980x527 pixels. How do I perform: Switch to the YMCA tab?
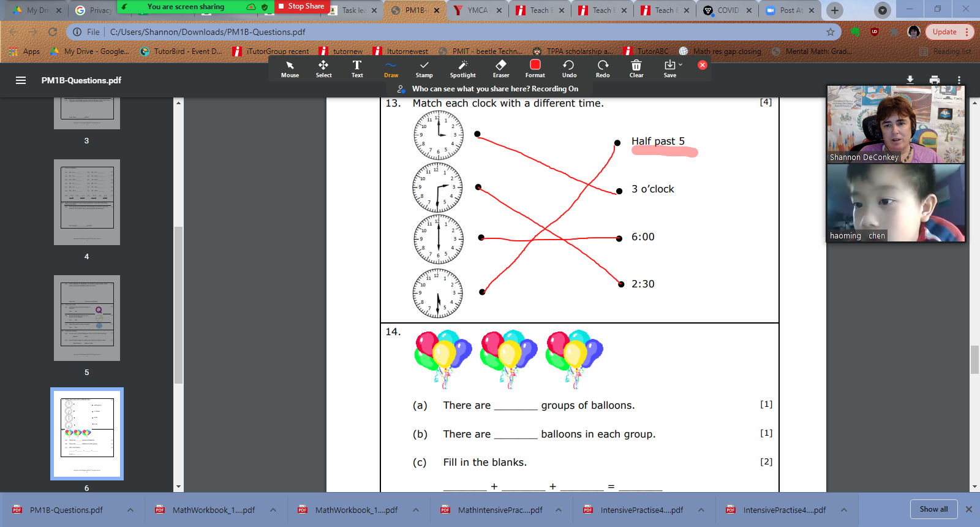[478, 10]
